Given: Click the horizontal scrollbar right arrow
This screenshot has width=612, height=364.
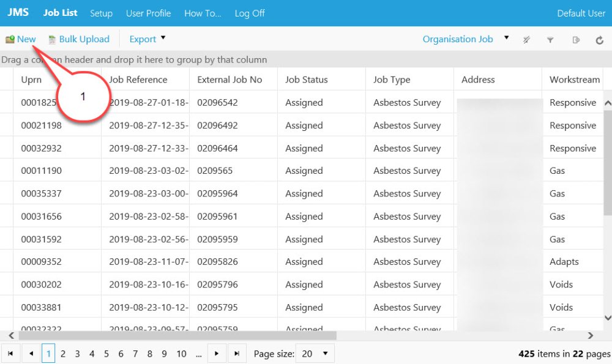Looking at the screenshot, I should [x=591, y=335].
